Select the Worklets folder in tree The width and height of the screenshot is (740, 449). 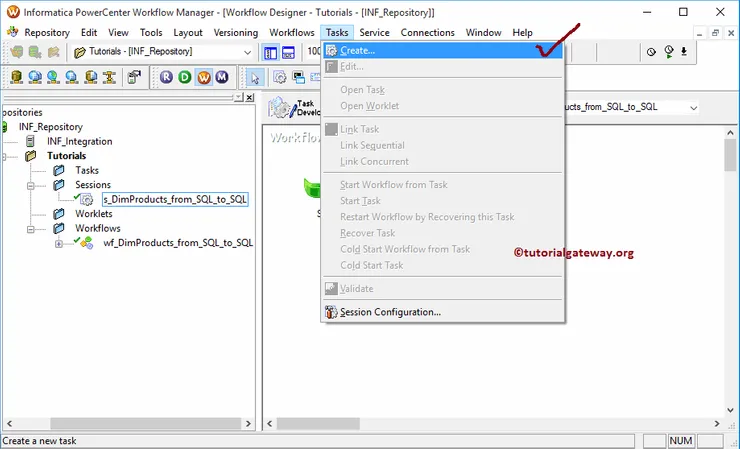(94, 214)
